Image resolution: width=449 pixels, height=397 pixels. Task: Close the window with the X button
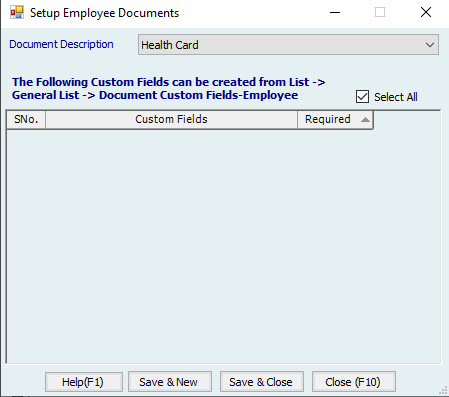(426, 13)
